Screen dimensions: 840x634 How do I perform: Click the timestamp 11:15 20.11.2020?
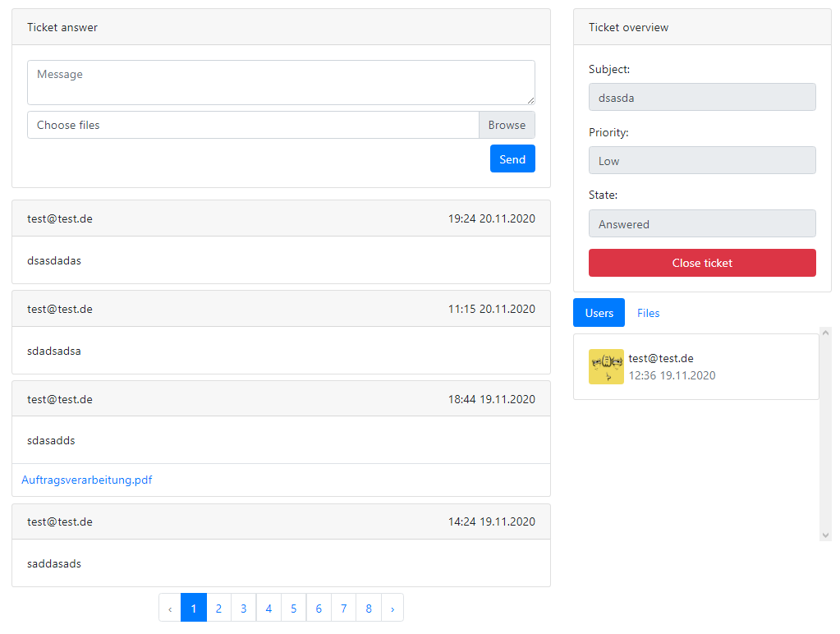click(x=491, y=310)
